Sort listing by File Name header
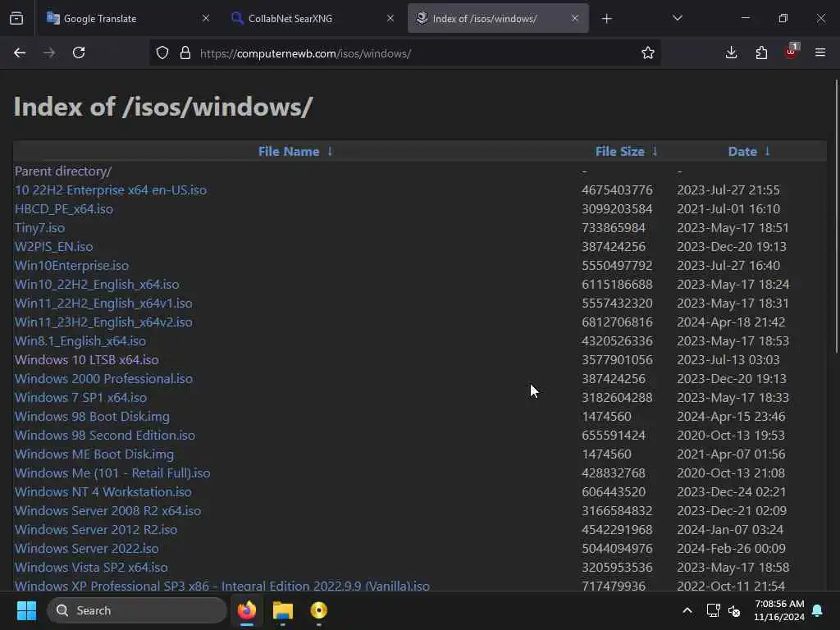Screen dimensions: 840x630 289,152
